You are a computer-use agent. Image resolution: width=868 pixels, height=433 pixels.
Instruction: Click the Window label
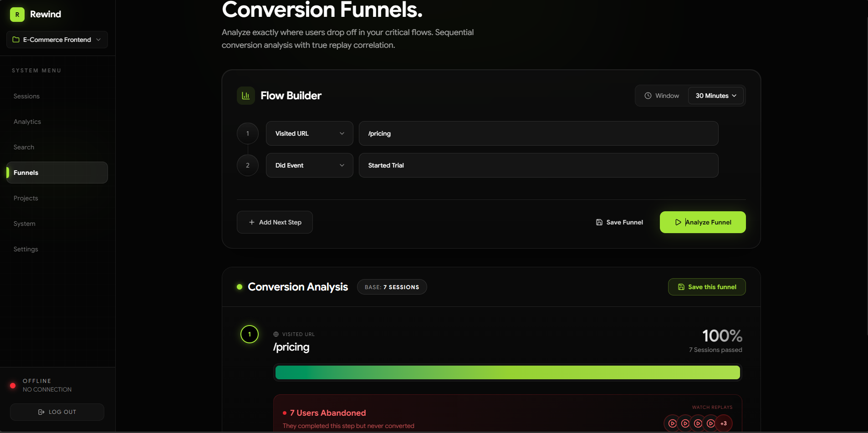click(667, 96)
